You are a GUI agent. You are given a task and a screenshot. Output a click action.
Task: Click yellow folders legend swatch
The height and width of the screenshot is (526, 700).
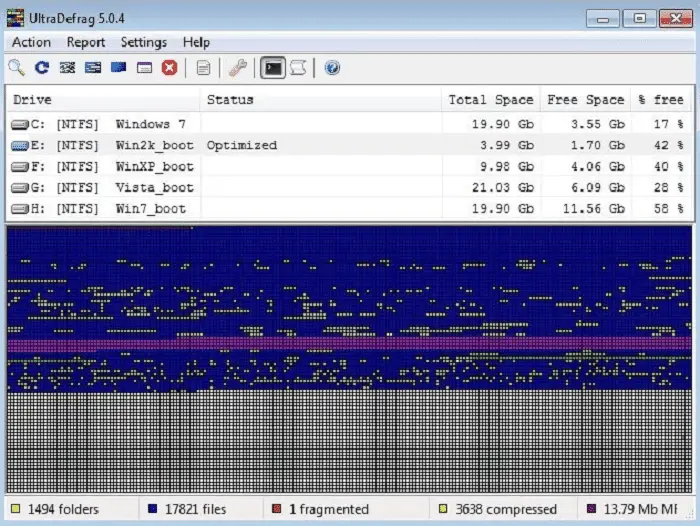coord(16,509)
